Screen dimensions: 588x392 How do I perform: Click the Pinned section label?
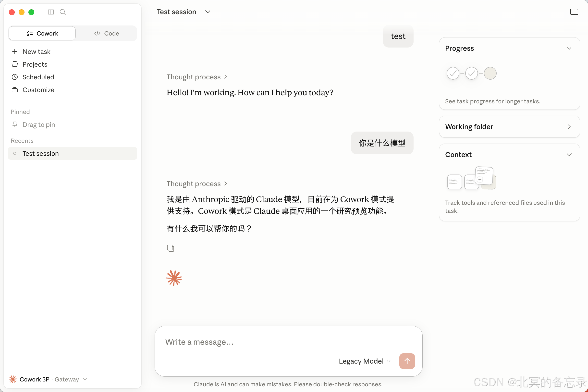pyautogui.click(x=20, y=112)
